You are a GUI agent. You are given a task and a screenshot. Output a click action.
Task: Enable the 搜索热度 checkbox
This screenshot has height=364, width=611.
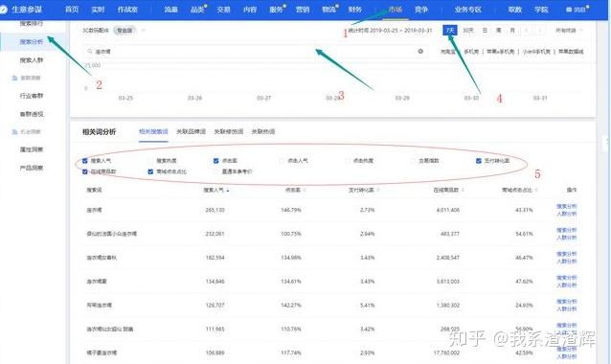[x=150, y=161]
